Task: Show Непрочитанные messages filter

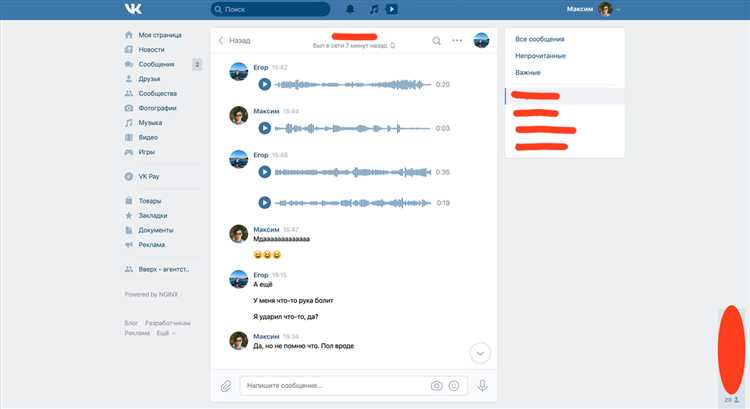Action: 540,56
